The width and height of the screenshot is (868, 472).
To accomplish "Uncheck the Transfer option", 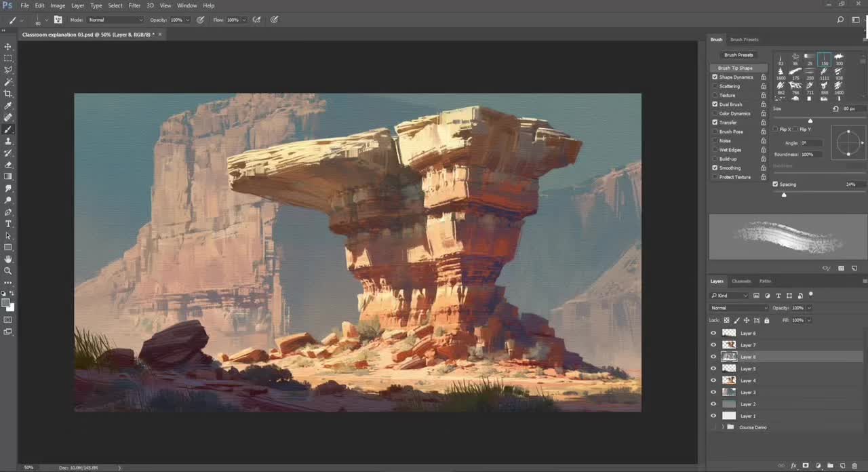I will 715,123.
